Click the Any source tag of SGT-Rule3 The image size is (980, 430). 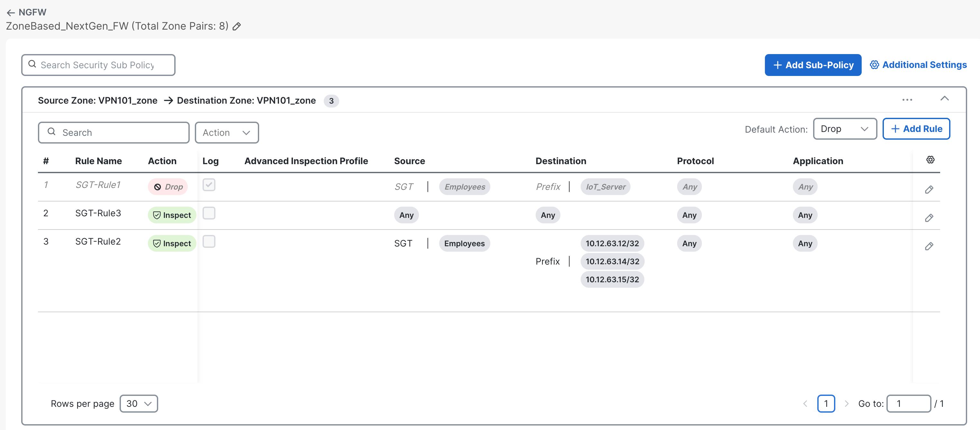coord(406,215)
